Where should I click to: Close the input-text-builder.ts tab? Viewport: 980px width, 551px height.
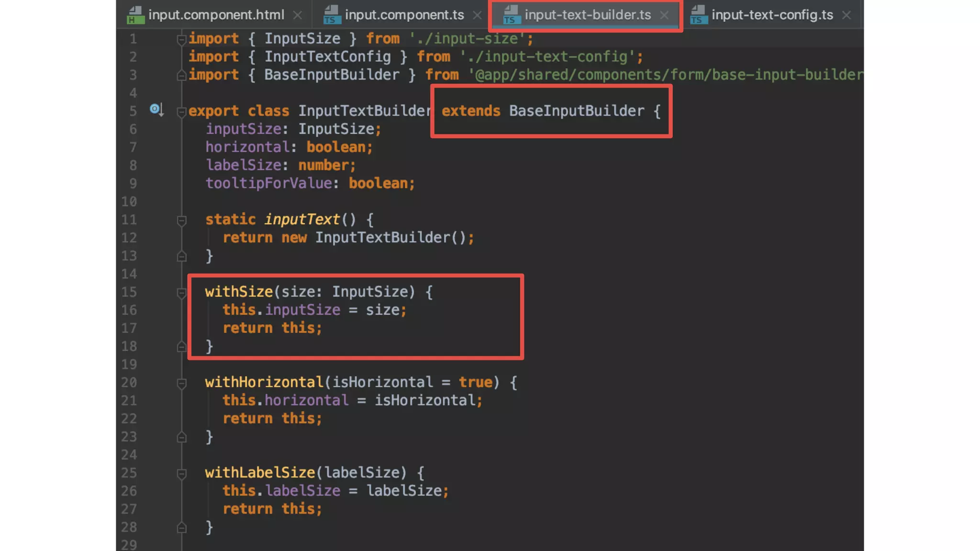coord(664,15)
